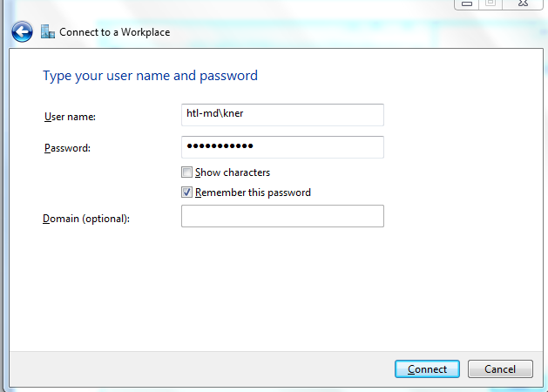Click the "Type your user name and password" heading
This screenshot has height=392, width=548.
pyautogui.click(x=150, y=76)
